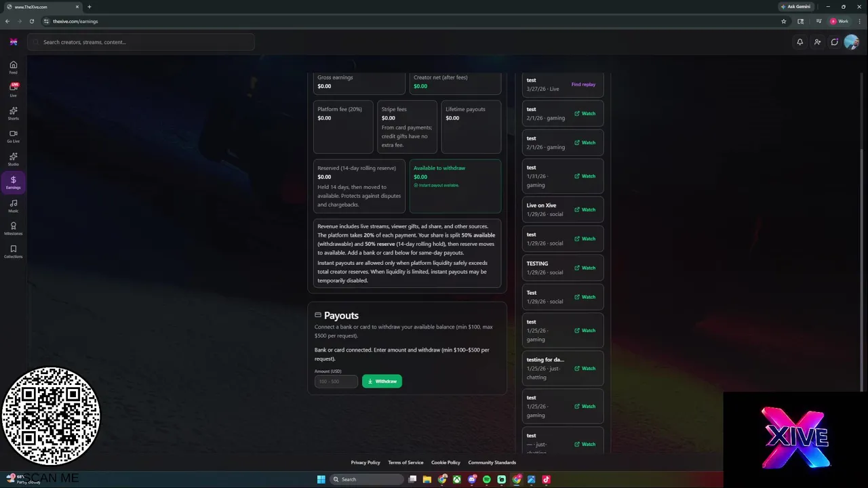The width and height of the screenshot is (868, 488).
Task: Open the messages chat bubble icon
Action: tap(834, 42)
